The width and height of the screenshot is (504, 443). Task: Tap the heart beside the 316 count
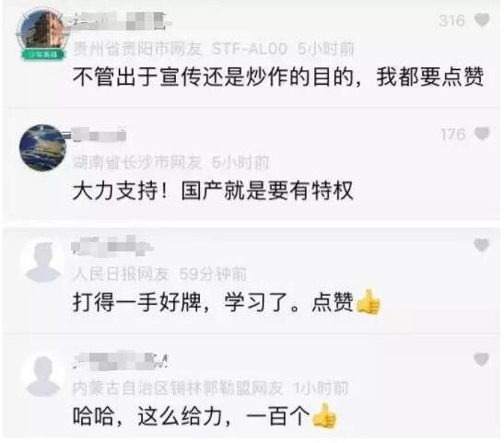tap(482, 20)
